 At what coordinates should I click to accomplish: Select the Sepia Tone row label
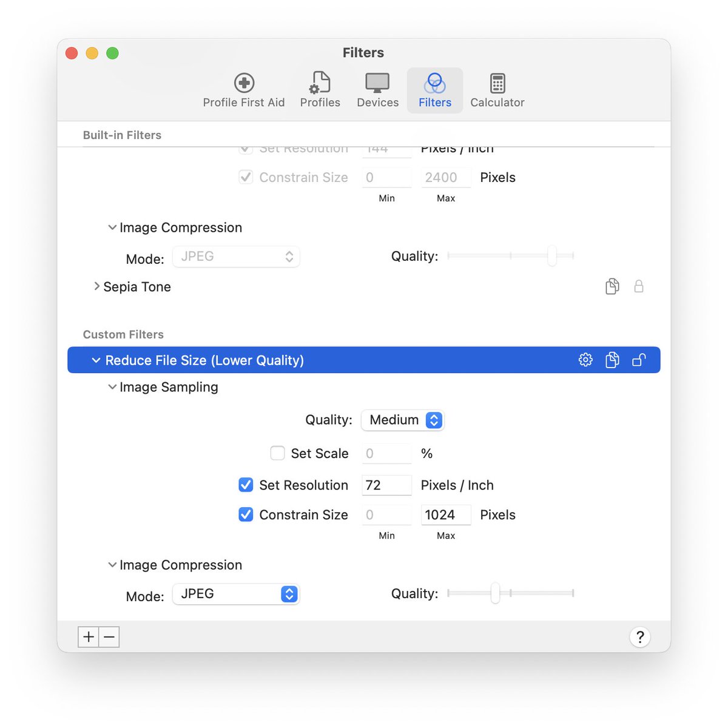pos(137,287)
